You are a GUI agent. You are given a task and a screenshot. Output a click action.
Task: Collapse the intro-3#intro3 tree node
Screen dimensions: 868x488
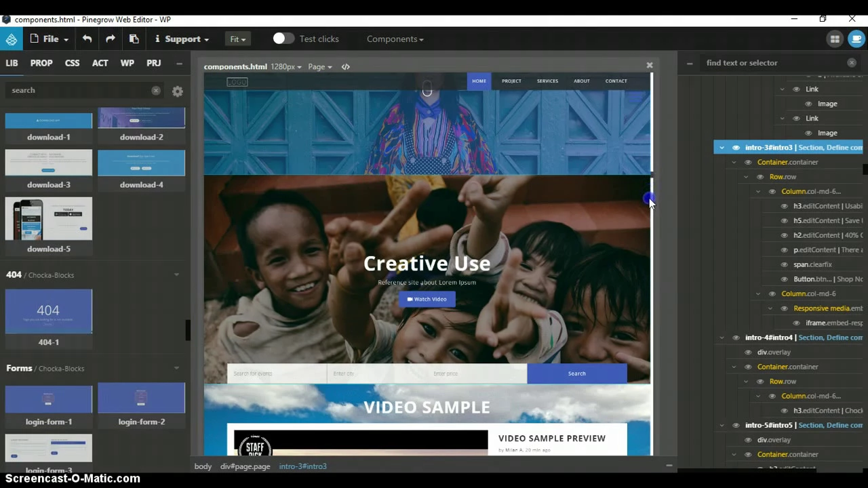(722, 147)
